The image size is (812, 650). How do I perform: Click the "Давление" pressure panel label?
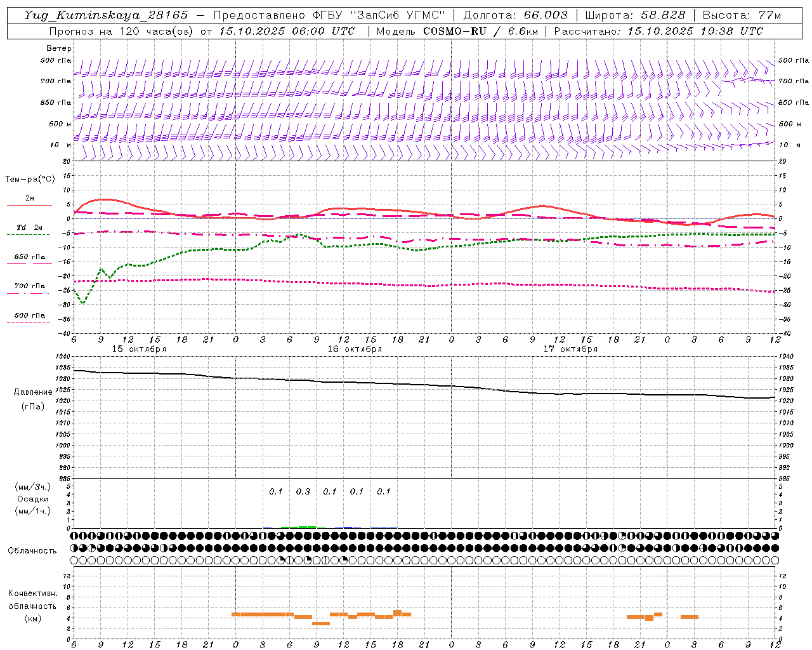[x=32, y=392]
